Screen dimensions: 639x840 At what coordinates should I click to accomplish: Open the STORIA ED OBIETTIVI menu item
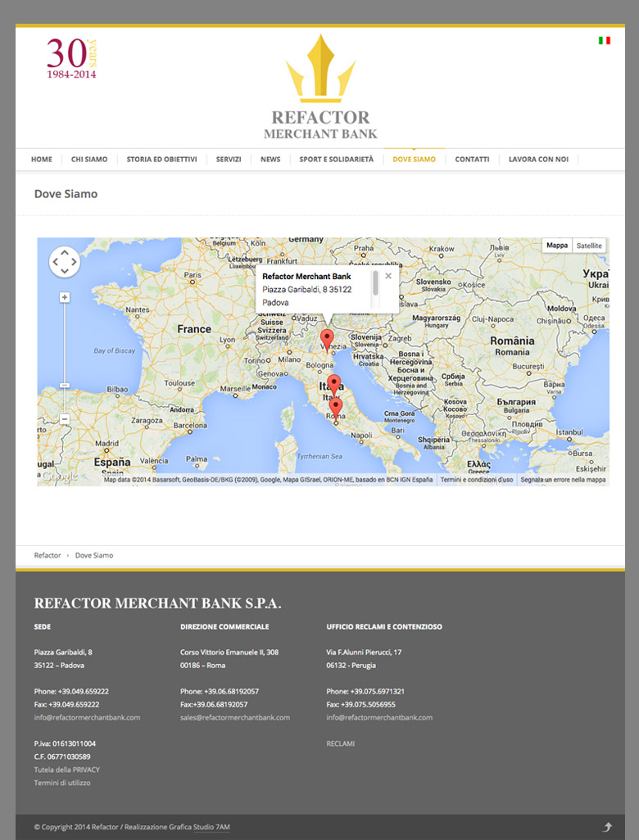[x=162, y=159]
